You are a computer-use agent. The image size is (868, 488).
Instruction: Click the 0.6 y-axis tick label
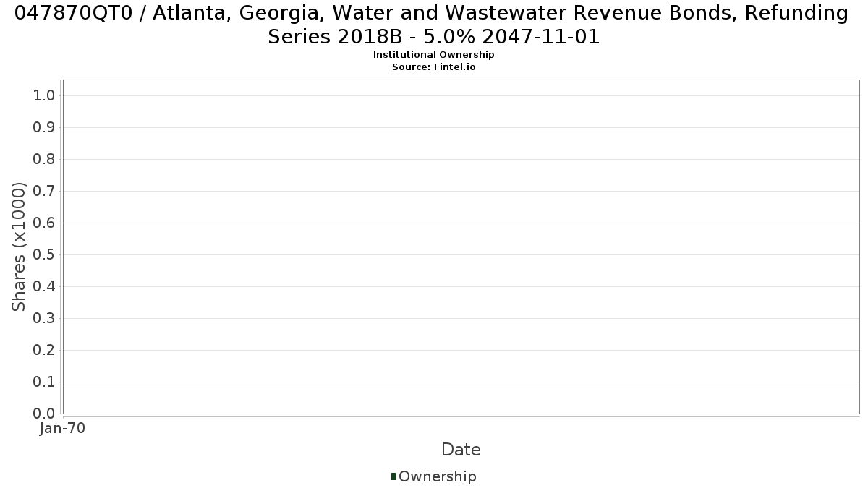click(45, 223)
